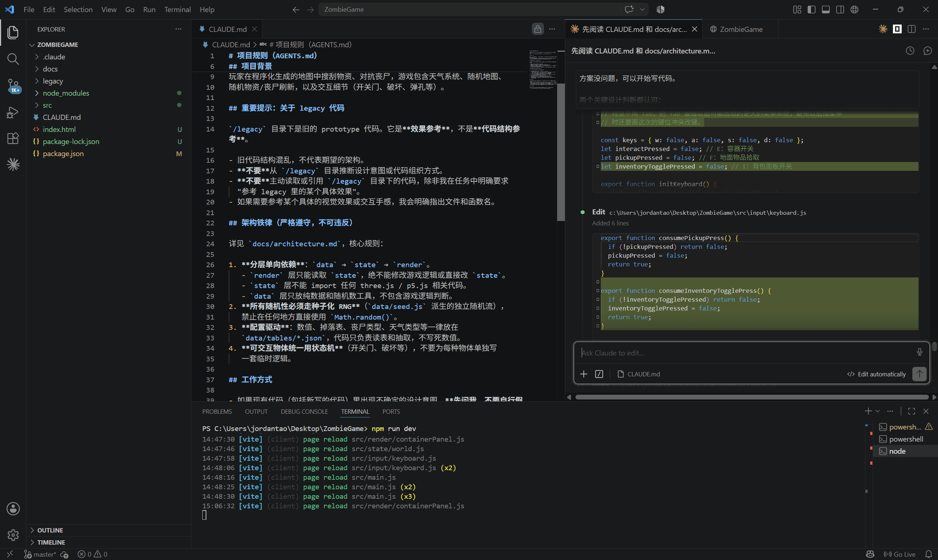
Task: Expand the OUTLINE section
Action: pos(108,530)
